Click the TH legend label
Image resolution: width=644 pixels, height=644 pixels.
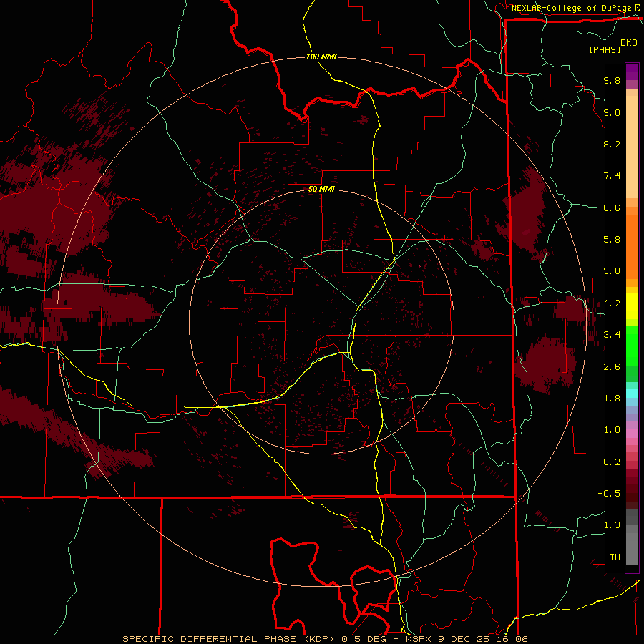click(x=615, y=557)
